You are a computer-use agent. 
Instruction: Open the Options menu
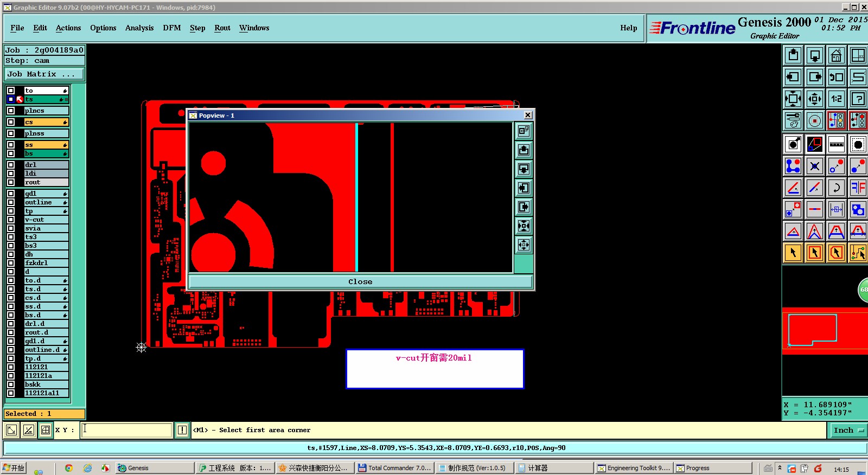[103, 28]
